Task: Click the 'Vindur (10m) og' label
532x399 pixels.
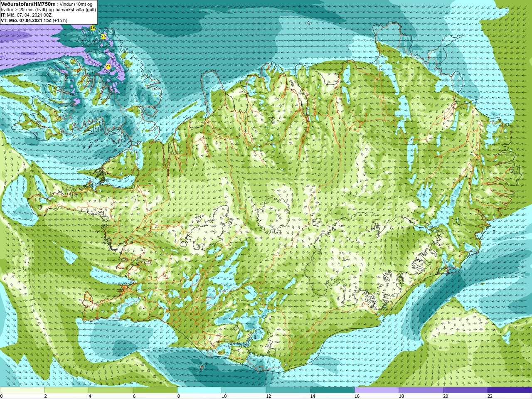Action: [x=76, y=4]
